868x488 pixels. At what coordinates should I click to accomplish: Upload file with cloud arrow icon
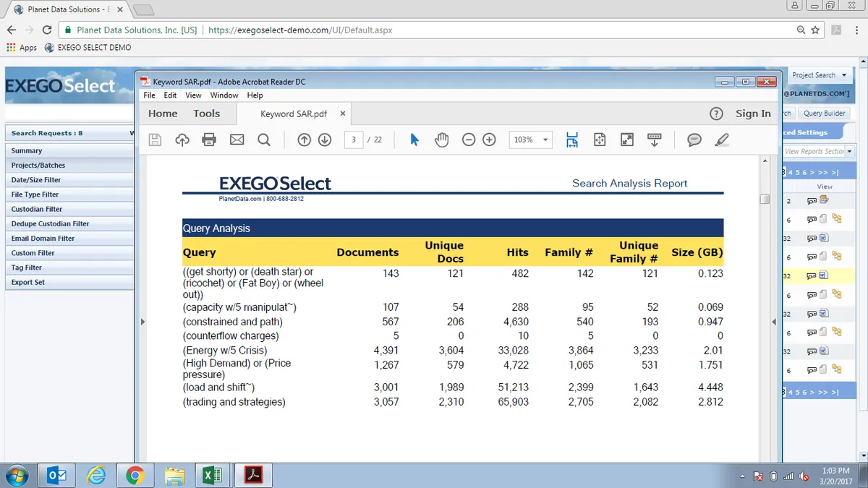click(x=182, y=140)
